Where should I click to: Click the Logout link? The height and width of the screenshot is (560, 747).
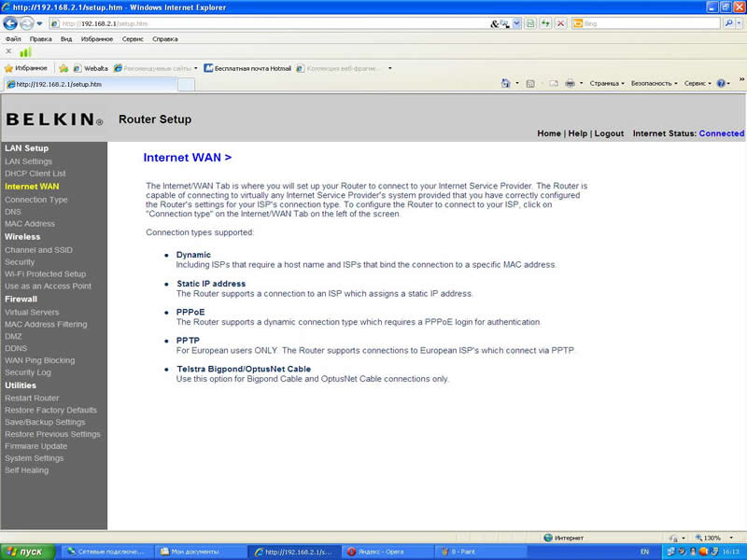(609, 133)
